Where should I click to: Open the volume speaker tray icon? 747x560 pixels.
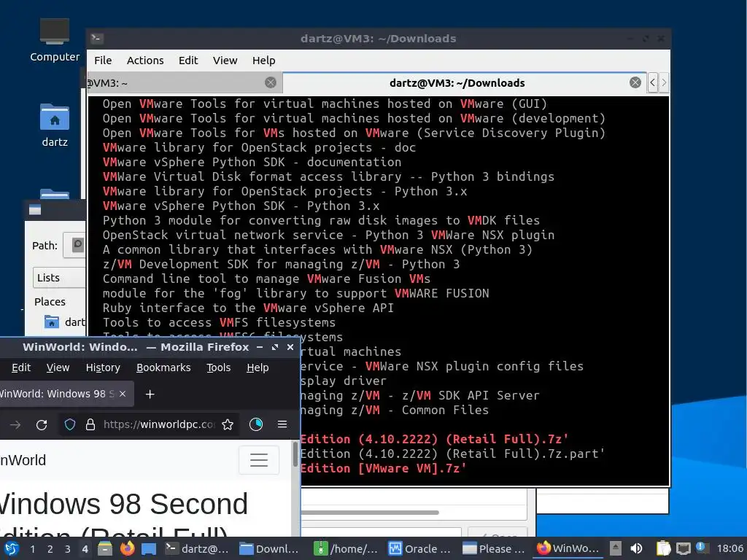pyautogui.click(x=636, y=548)
